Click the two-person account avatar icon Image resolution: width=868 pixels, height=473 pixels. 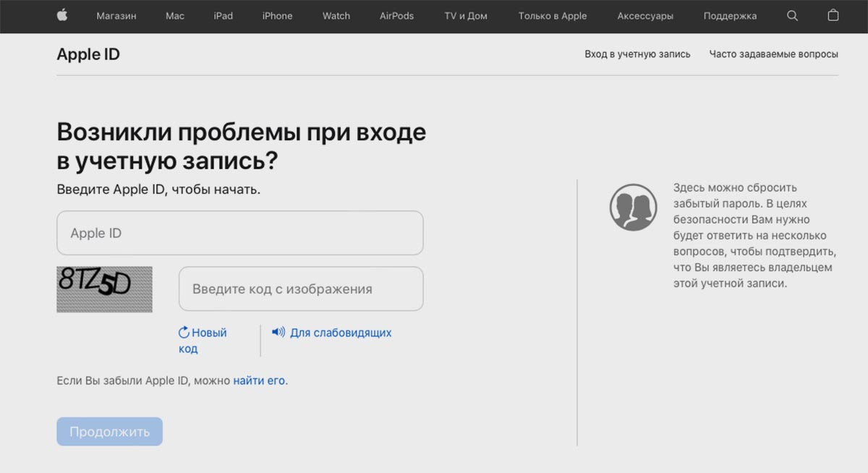coord(633,207)
